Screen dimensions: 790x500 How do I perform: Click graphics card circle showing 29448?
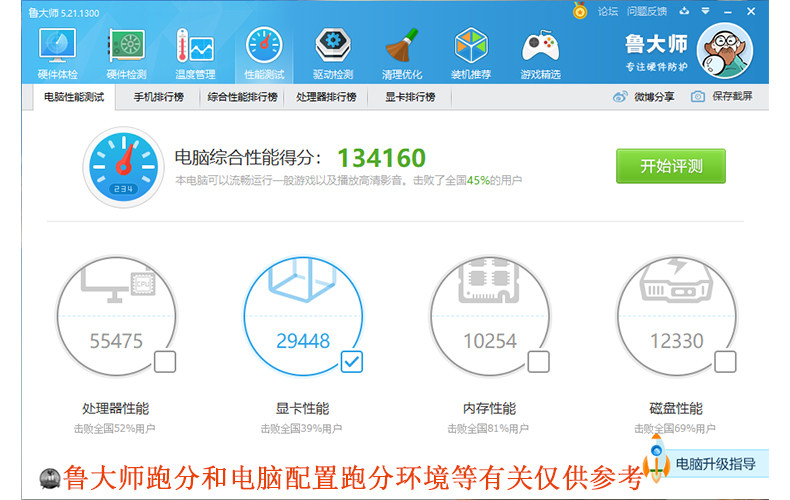303,316
